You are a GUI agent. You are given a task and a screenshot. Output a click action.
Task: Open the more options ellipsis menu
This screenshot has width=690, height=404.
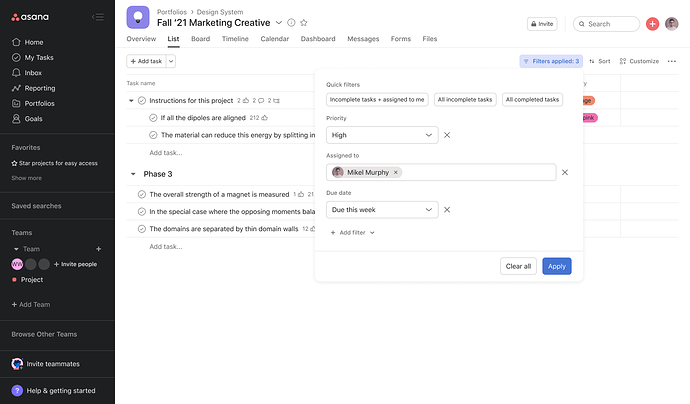[671, 61]
